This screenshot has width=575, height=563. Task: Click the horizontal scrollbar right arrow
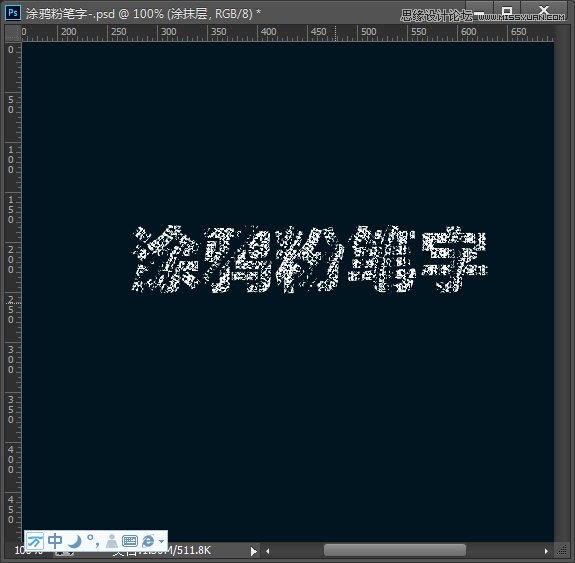pos(546,551)
